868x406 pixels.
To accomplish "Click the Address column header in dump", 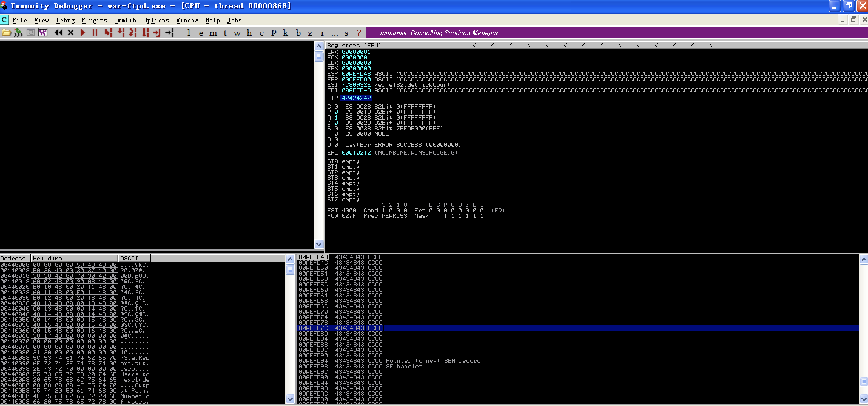I will click(x=15, y=258).
